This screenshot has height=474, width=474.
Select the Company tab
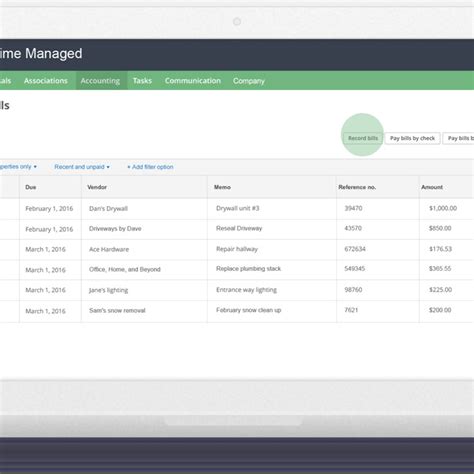click(249, 81)
